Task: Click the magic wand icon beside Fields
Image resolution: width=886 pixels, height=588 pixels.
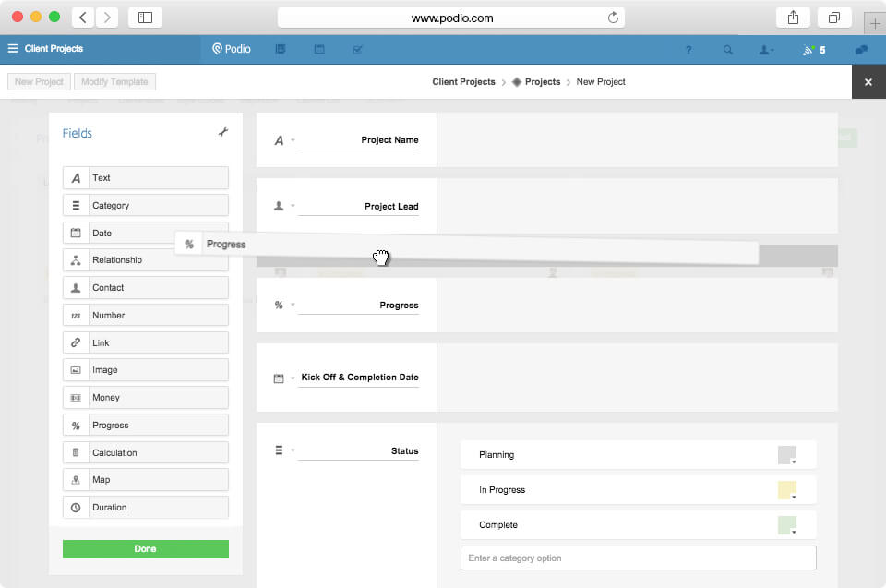Action: 222,132
